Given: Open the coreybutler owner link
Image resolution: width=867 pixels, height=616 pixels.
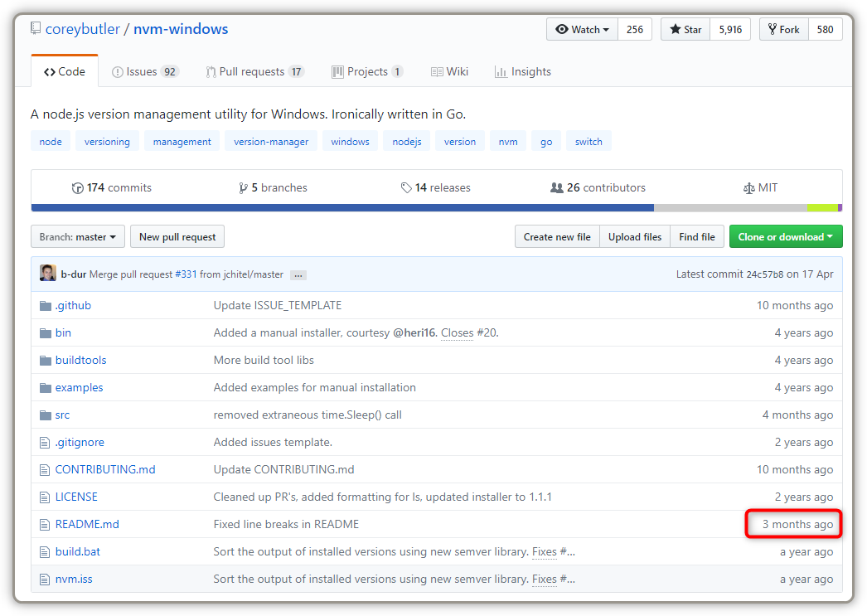Looking at the screenshot, I should click(x=82, y=29).
